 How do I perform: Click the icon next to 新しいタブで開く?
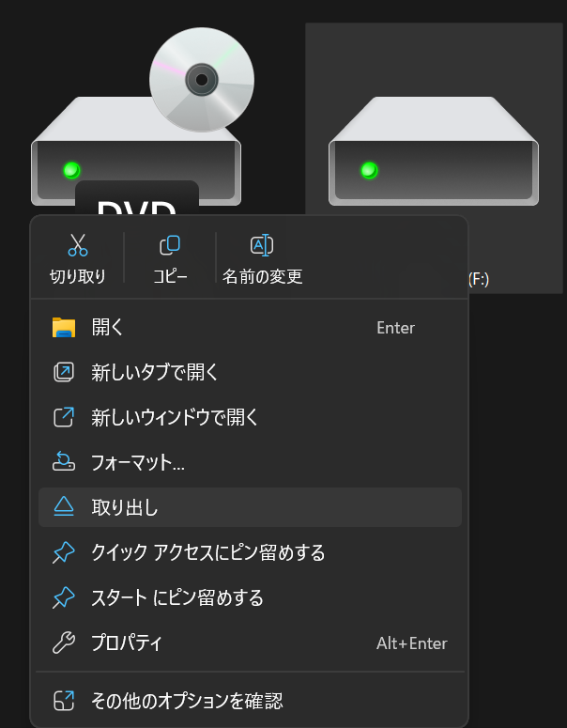pyautogui.click(x=64, y=373)
